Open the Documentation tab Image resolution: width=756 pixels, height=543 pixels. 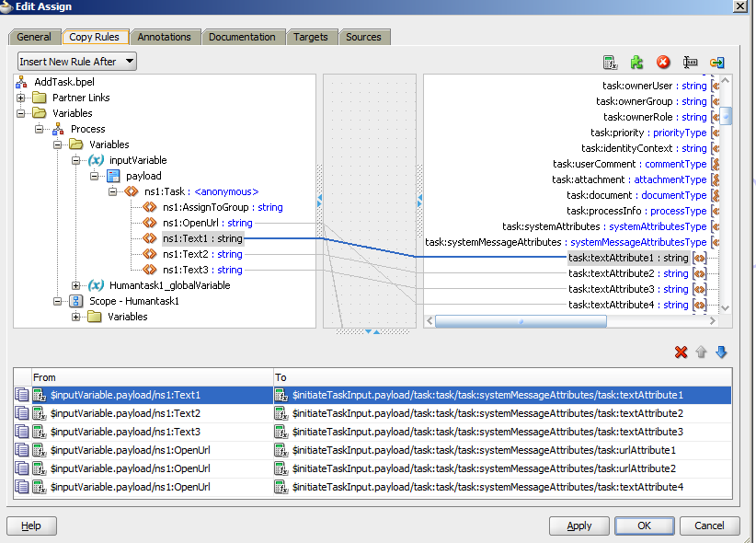[243, 37]
